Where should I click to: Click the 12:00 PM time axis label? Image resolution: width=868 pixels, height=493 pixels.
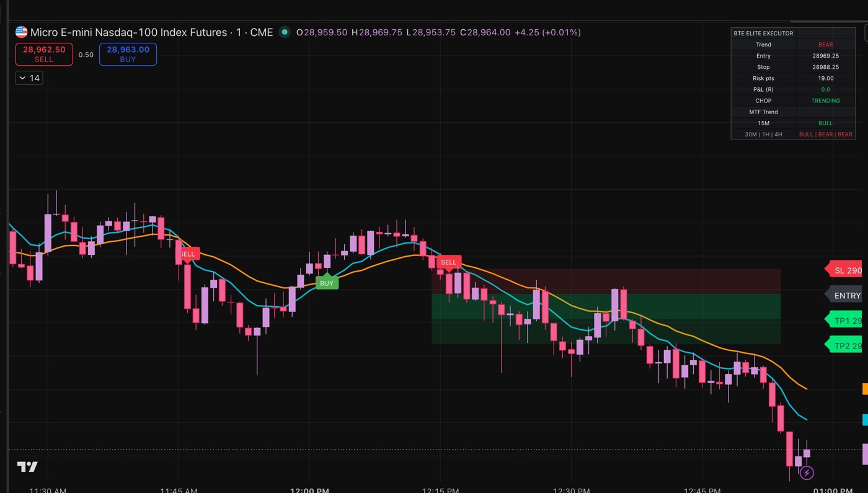point(309,489)
